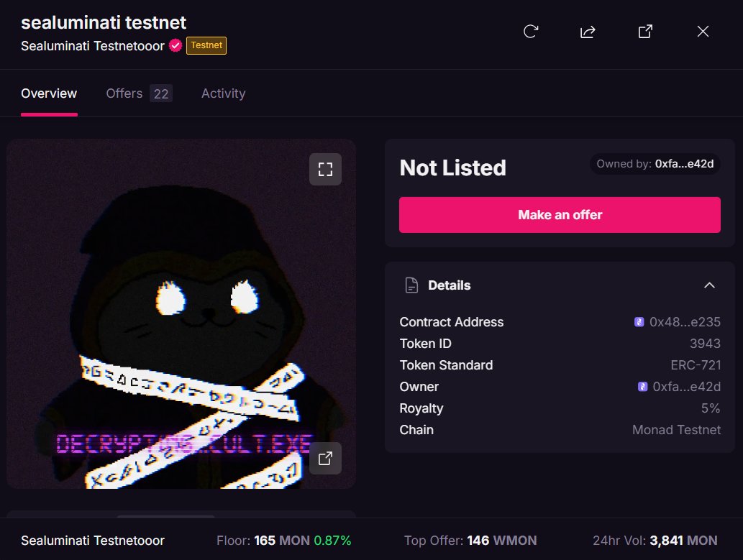The height and width of the screenshot is (560, 743).
Task: Collapse the Details section chevron
Action: coord(709,285)
